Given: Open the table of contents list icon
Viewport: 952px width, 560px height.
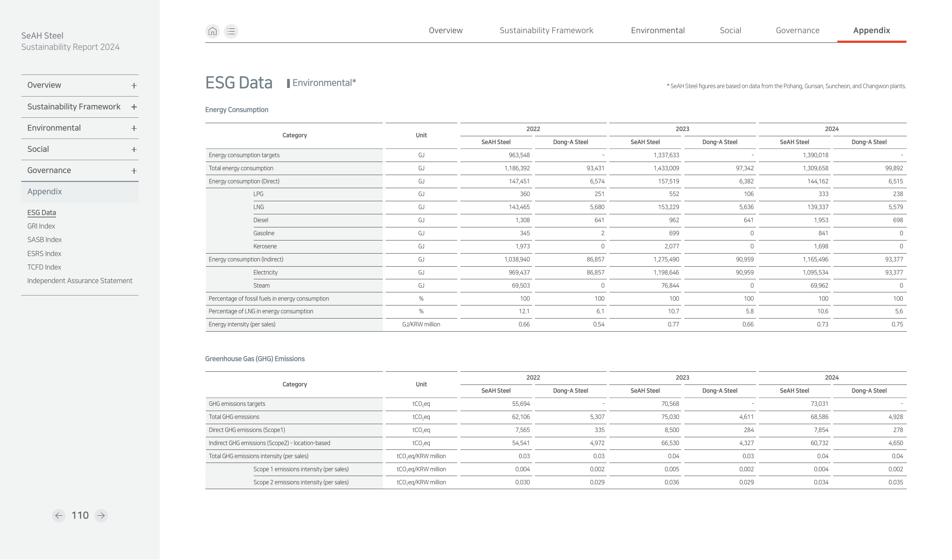Looking at the screenshot, I should [231, 31].
